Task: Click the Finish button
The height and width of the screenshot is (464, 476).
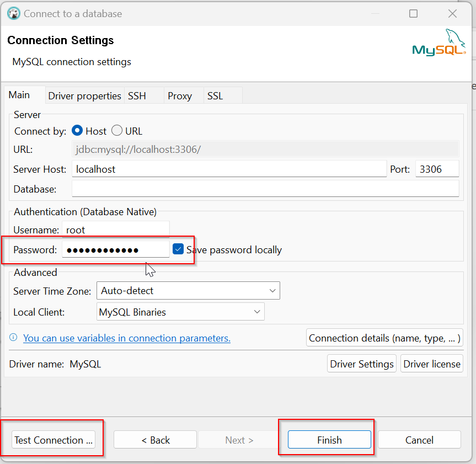Action: click(329, 440)
